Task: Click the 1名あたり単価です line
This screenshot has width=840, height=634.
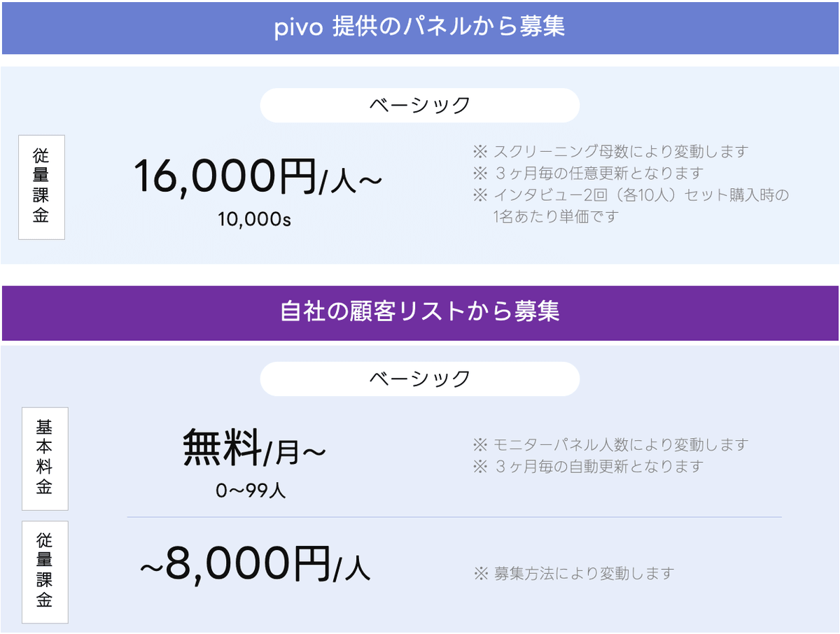Action: click(x=556, y=216)
